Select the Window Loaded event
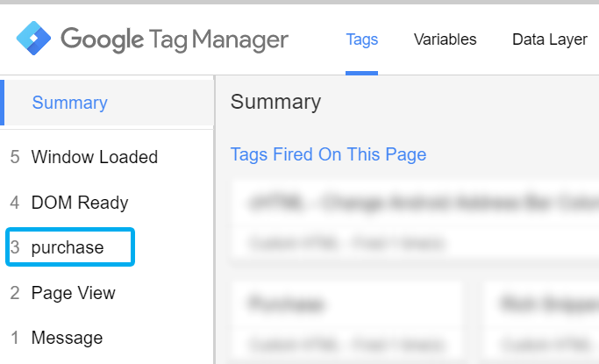Screen dimensions: 599x364 94,158
